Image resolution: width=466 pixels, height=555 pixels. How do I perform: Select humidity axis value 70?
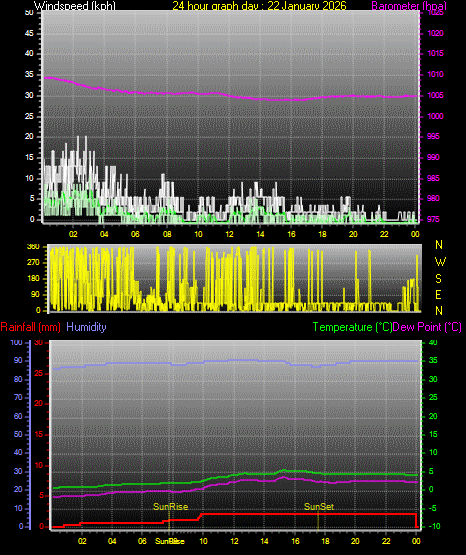[x=18, y=397]
